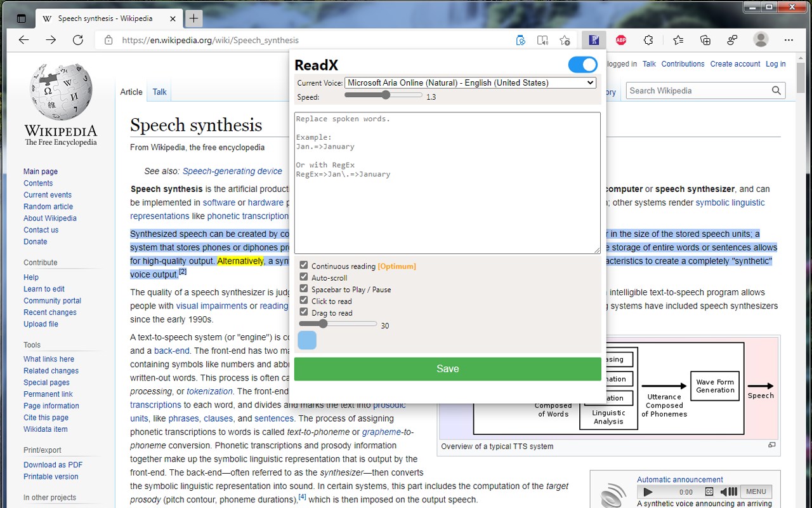Go to Main page in sidebar
This screenshot has width=812, height=508.
pyautogui.click(x=41, y=171)
